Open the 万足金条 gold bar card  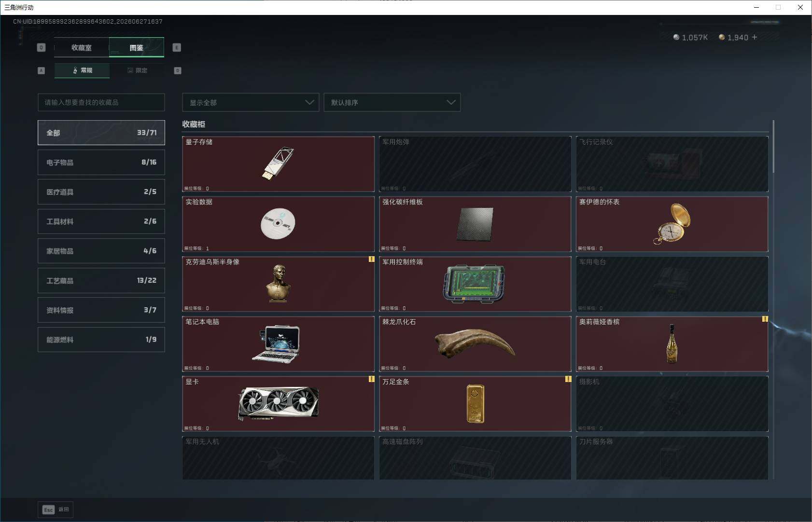475,404
